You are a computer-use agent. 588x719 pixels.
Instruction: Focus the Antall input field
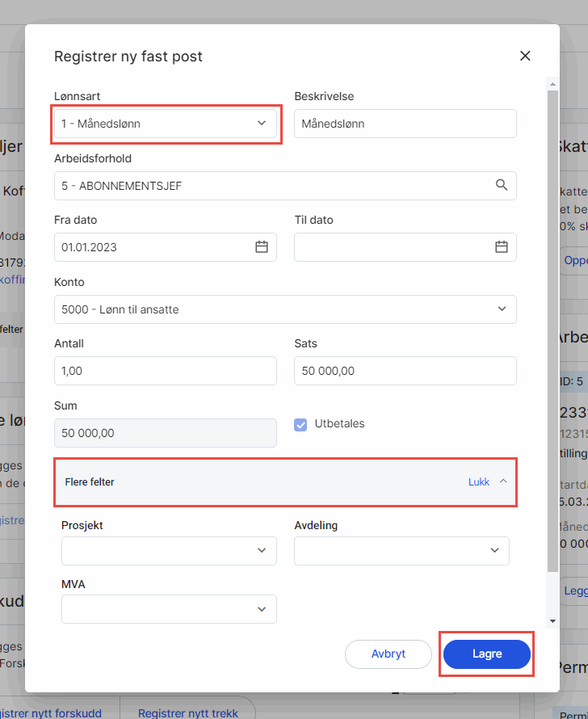click(x=166, y=371)
